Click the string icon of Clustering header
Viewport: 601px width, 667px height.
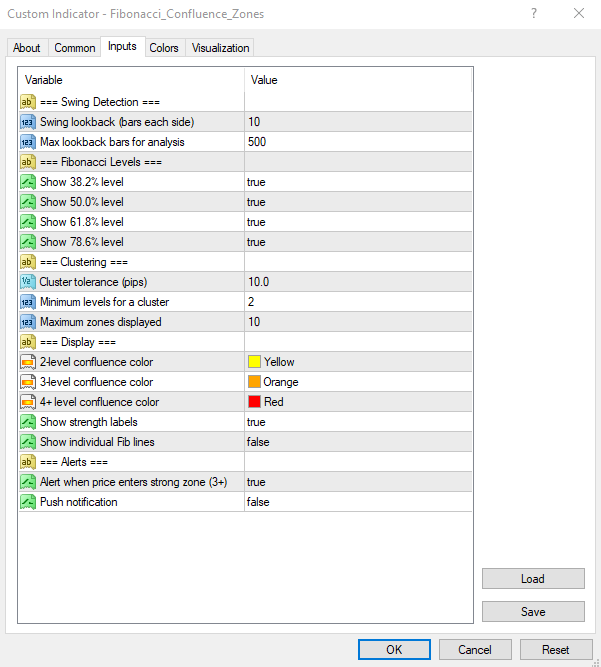click(x=28, y=262)
